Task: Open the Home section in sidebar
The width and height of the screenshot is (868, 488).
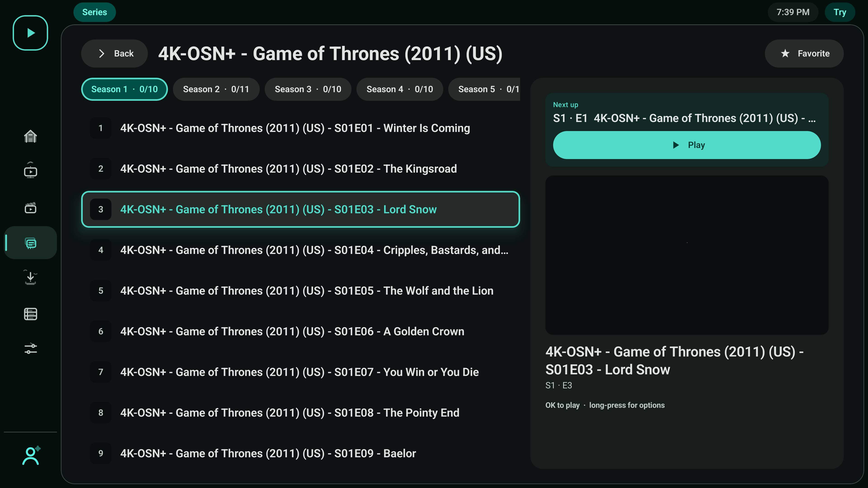Action: coord(30,136)
